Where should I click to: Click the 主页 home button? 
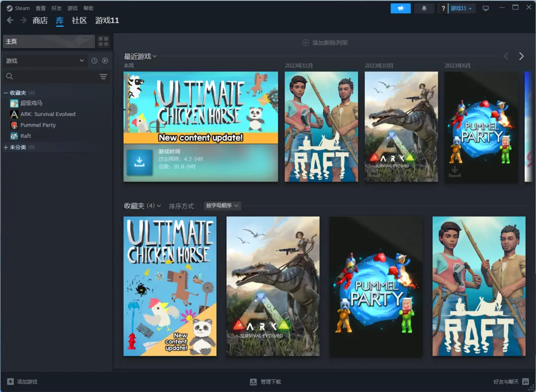(x=49, y=41)
